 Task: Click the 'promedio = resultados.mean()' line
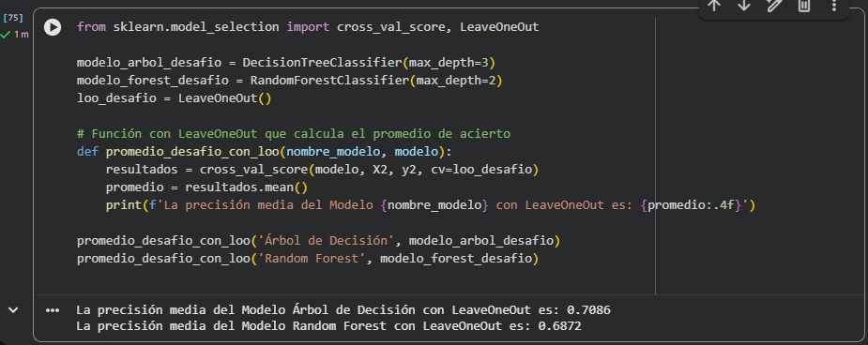206,187
